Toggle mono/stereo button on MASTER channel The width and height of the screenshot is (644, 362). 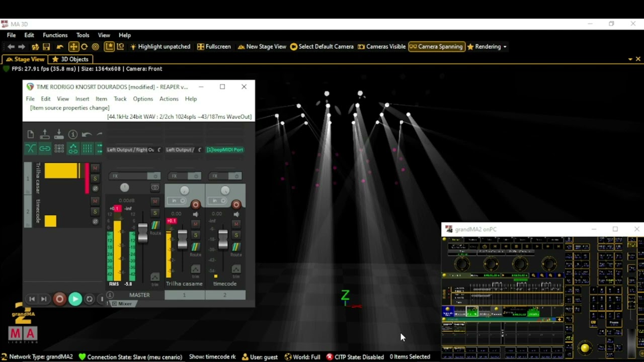click(155, 188)
